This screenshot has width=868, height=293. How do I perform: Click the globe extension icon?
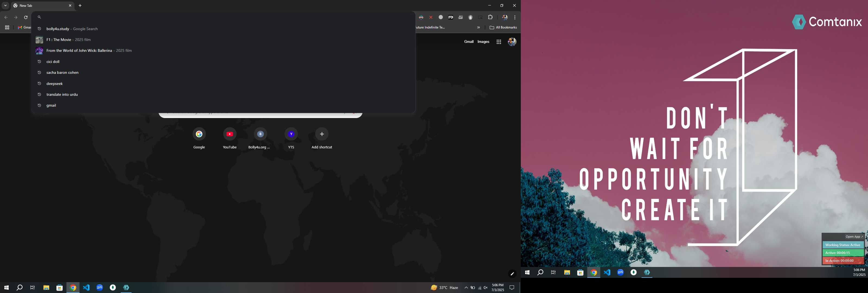[x=441, y=17]
